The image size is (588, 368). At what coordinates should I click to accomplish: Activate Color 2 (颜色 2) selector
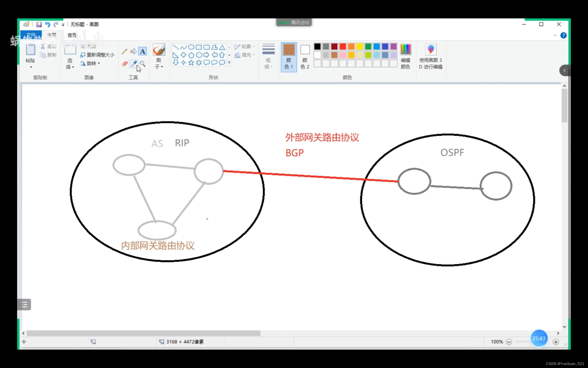305,57
